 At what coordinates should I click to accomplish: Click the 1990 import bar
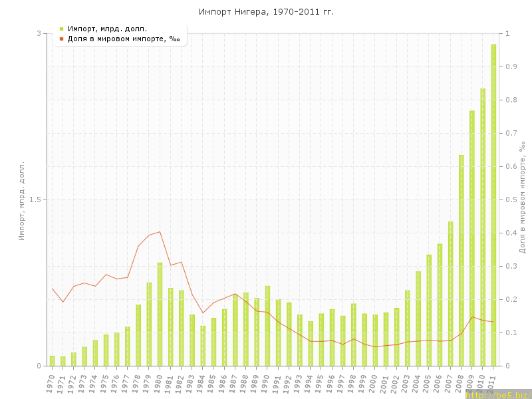[267, 326]
